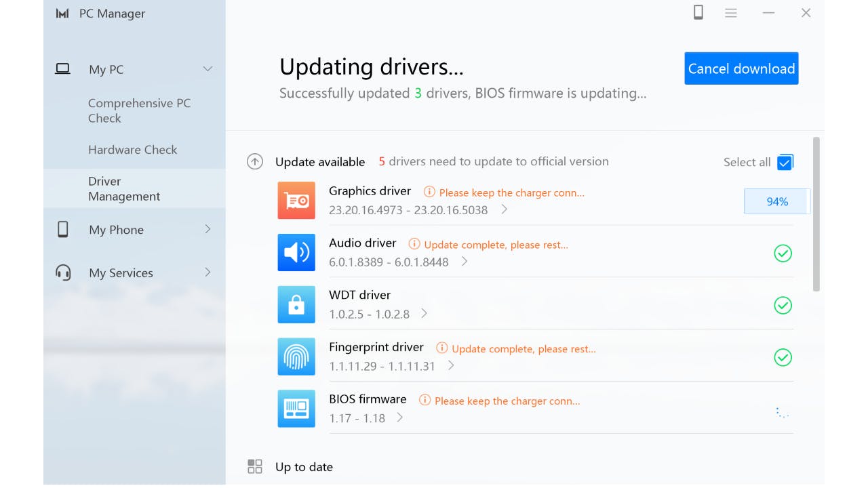Click the Update available heading
Image resolution: width=868 pixels, height=488 pixels.
tap(320, 162)
